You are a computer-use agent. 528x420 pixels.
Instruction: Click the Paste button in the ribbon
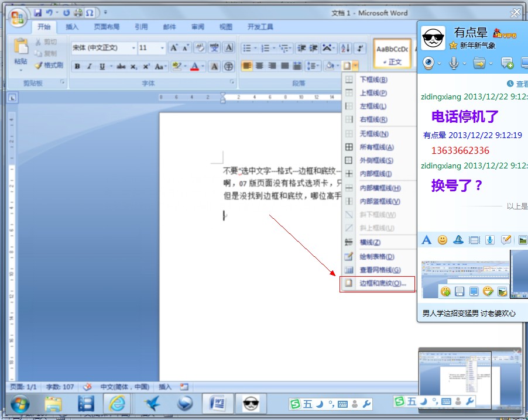tap(21, 54)
